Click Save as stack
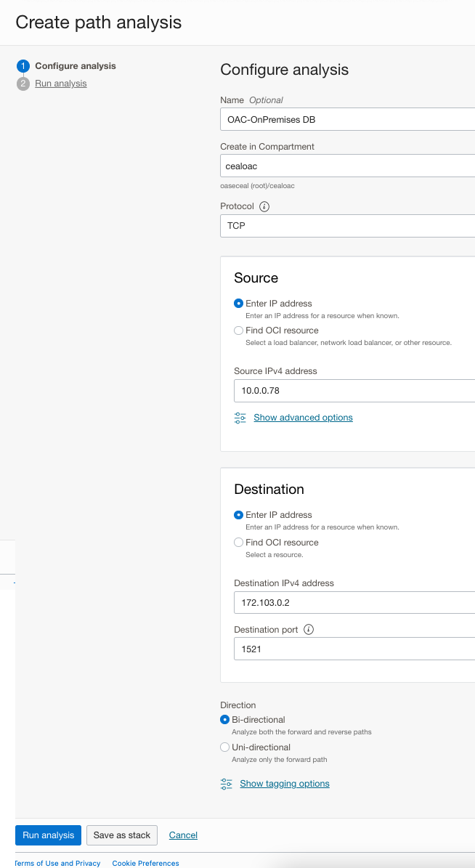This screenshot has width=475, height=868. [121, 835]
